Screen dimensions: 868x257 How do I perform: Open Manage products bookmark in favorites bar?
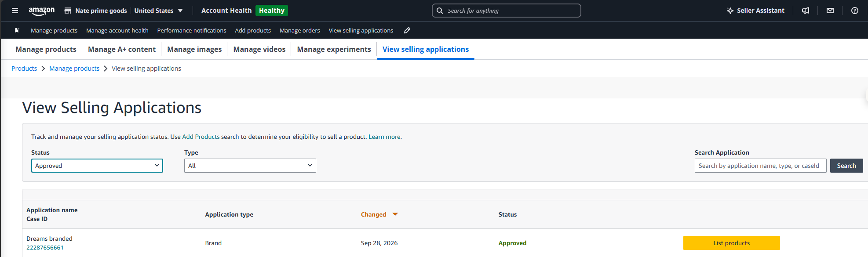pyautogui.click(x=54, y=30)
